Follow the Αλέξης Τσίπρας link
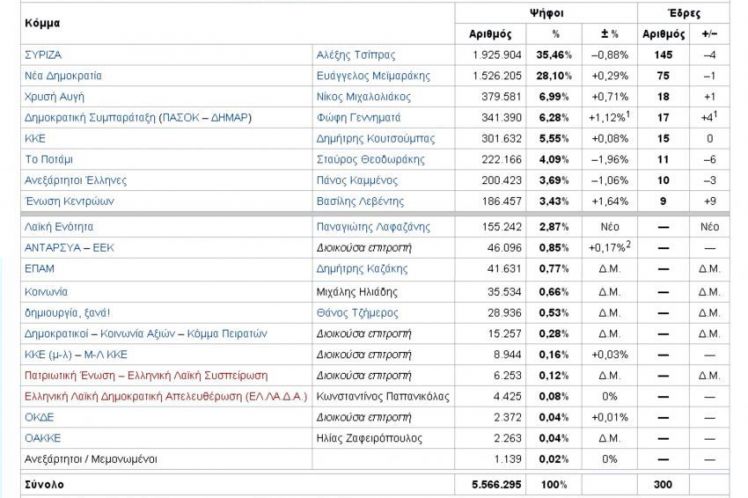 pos(351,54)
